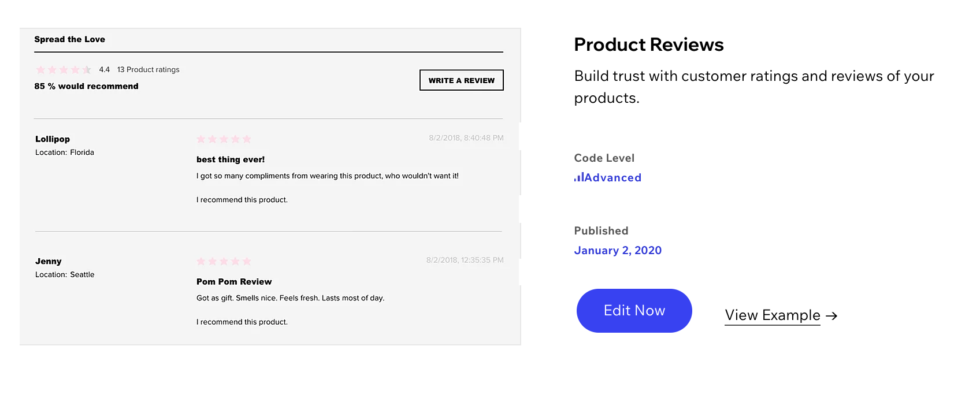This screenshot has width=980, height=402.
Task: Click the January 2, 2020 published date
Action: [618, 251]
